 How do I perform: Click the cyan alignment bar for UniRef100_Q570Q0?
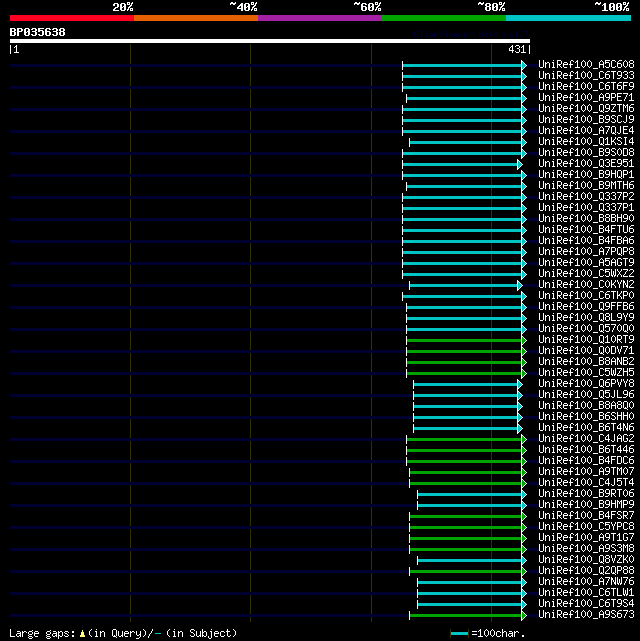[464, 329]
